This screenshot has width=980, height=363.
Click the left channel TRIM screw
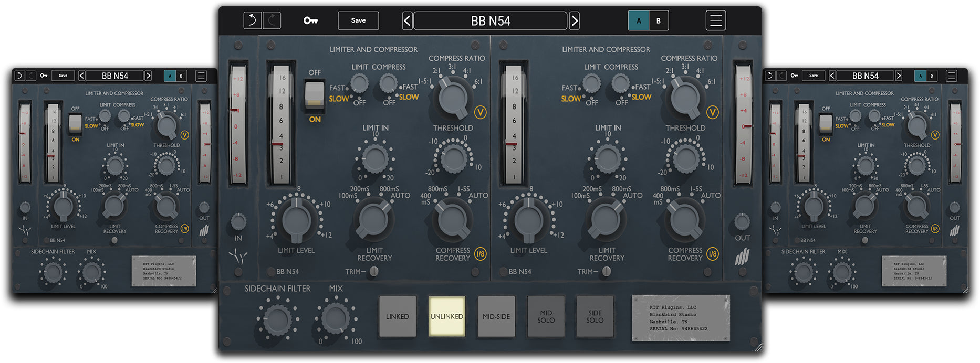tap(374, 271)
